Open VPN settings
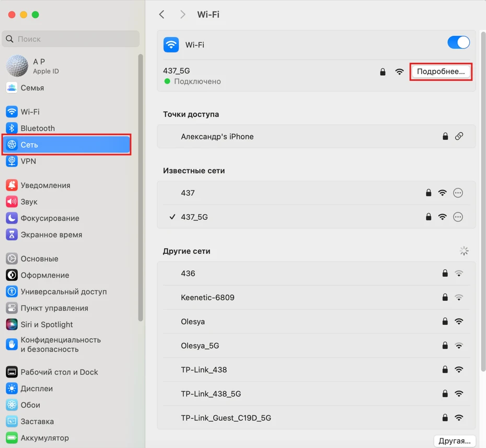The width and height of the screenshot is (486, 448). tap(67, 161)
